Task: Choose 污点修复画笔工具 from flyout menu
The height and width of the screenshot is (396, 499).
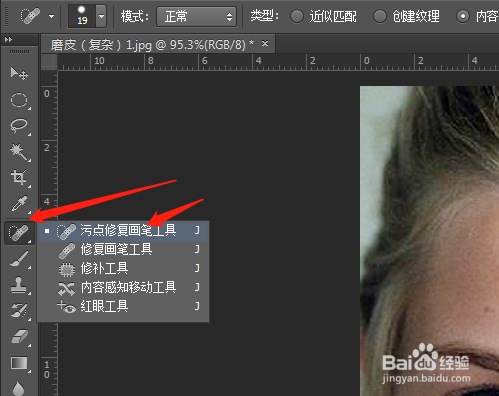Action: tap(123, 231)
